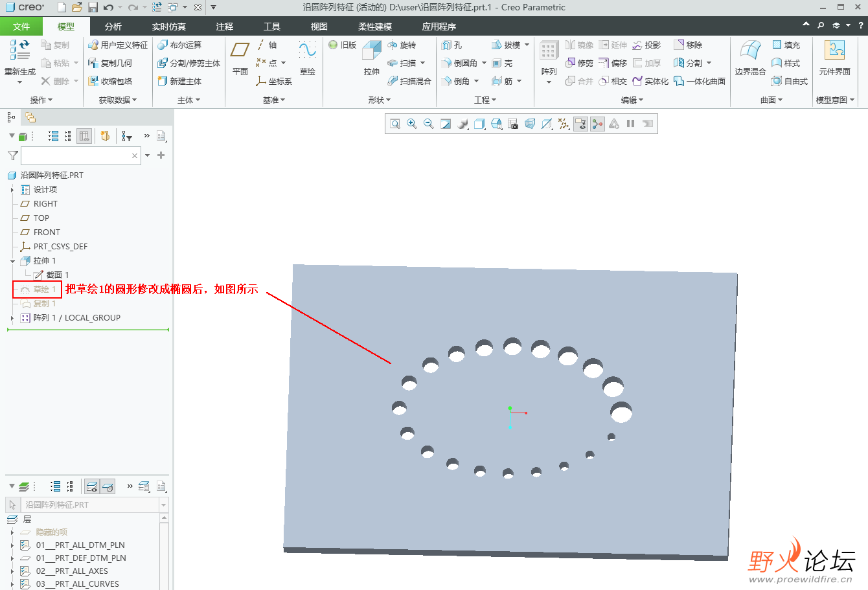The image size is (868, 590).
Task: Open the 操作 group dropdown
Action: pyautogui.click(x=41, y=100)
